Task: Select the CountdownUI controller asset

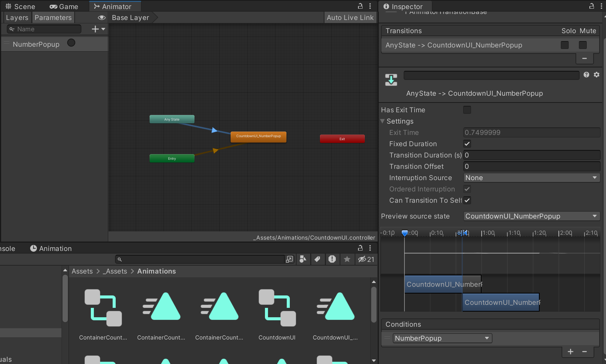Action: point(277,315)
